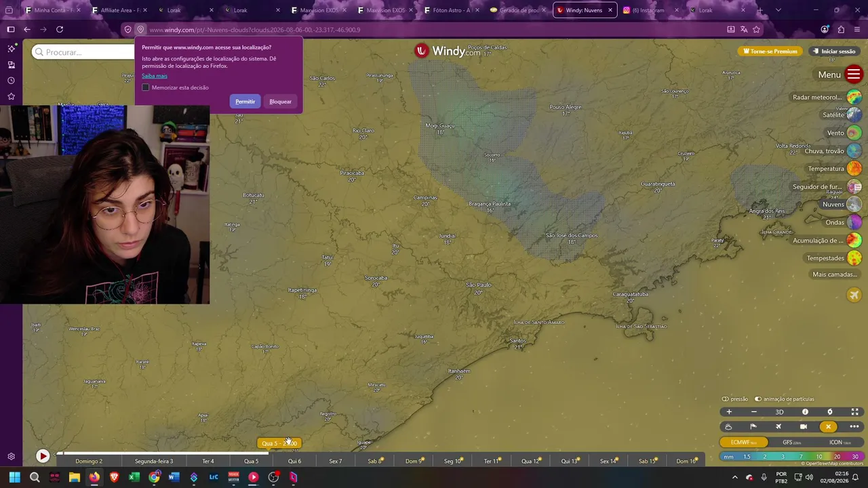The height and width of the screenshot is (488, 868).
Task: Check the Memorizar esta decisão checkbox
Action: 145,87
